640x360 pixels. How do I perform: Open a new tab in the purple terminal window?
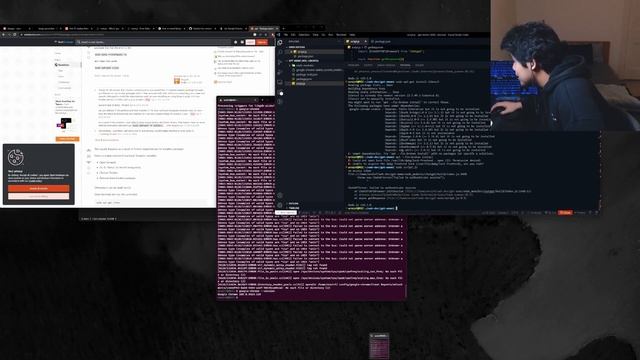262,100
